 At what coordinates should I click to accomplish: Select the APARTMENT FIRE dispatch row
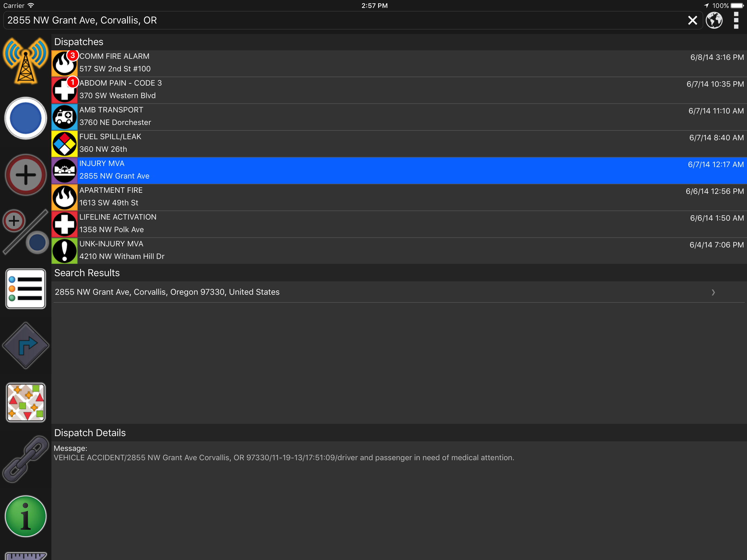(x=399, y=198)
